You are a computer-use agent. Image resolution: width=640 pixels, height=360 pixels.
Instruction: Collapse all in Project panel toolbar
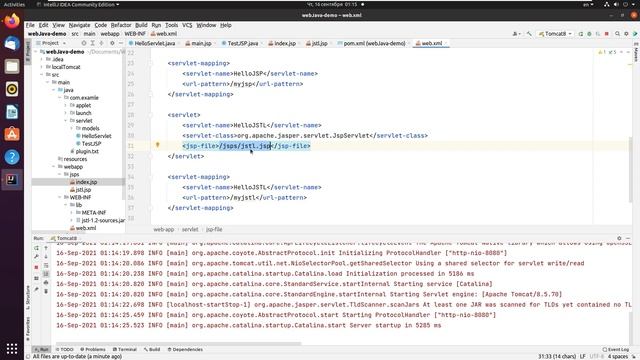click(x=102, y=43)
